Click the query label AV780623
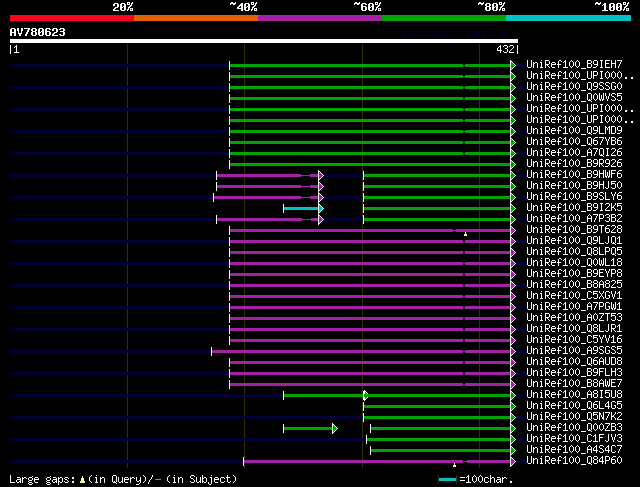This screenshot has height=487, width=640. [x=38, y=32]
